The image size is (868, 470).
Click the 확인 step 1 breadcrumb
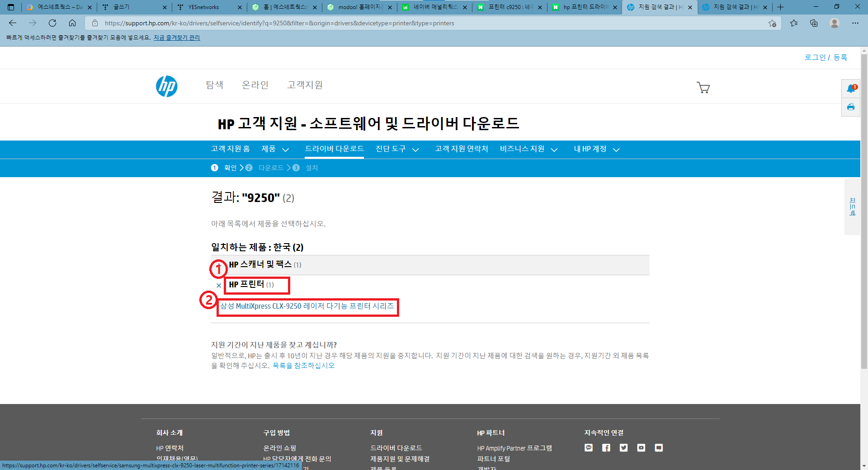click(x=224, y=168)
